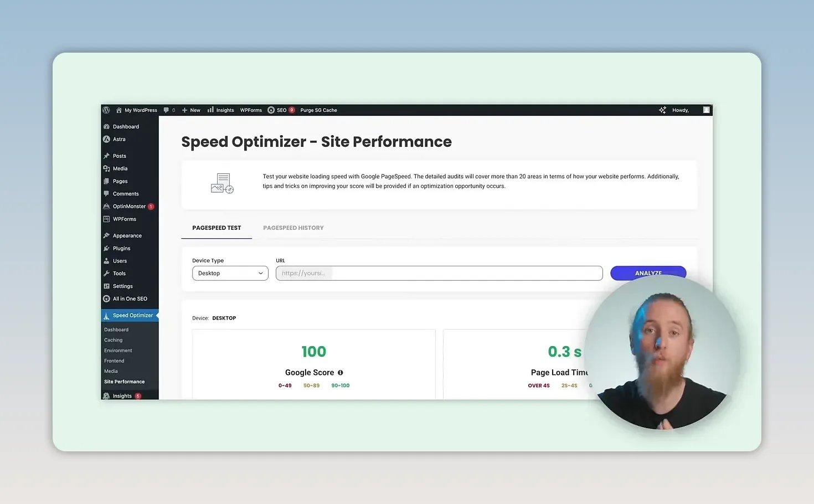The width and height of the screenshot is (814, 504).
Task: Click the SEO gear icon in admin bar
Action: pos(271,110)
